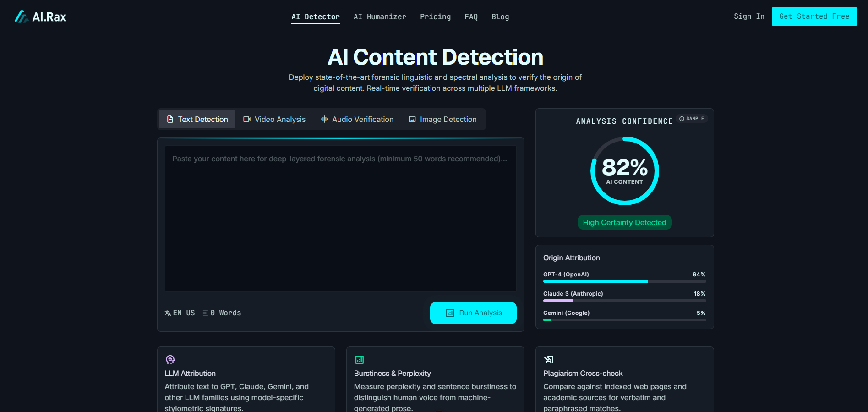Screen dimensions: 868x412
Task: Open the LLM Attribution card title
Action: 190,374
